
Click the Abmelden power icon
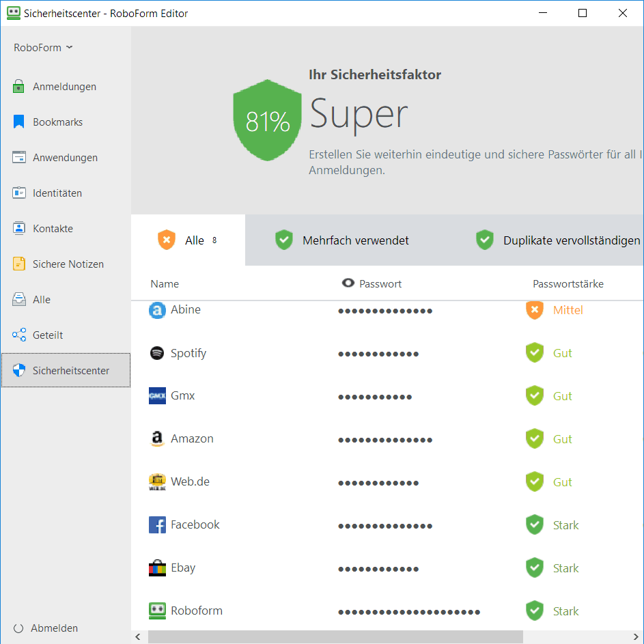[x=18, y=628]
